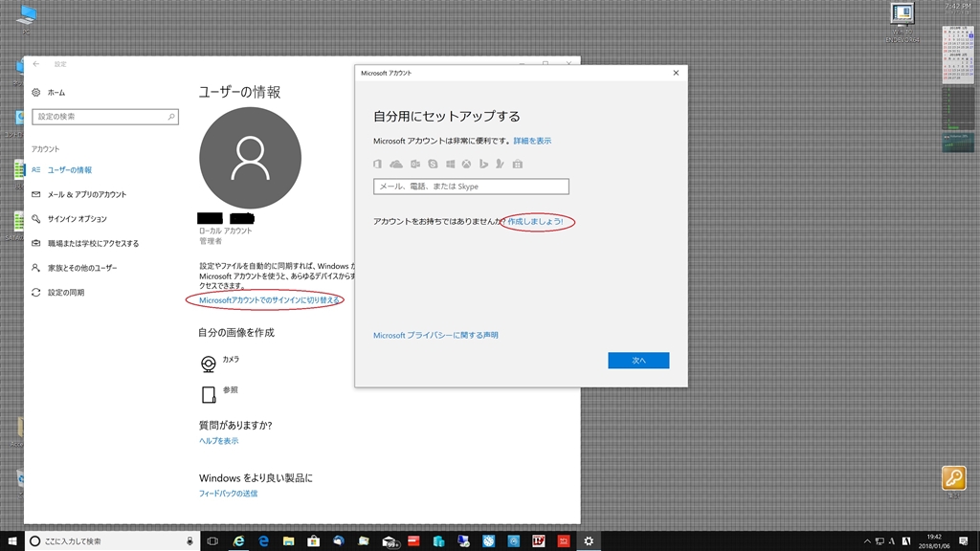Click the microphone icon in taskbar search
Screen dimensions: 980x551
tap(190, 541)
